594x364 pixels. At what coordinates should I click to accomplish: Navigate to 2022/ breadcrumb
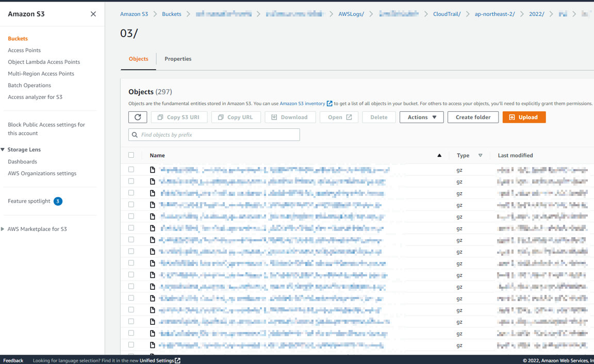537,14
